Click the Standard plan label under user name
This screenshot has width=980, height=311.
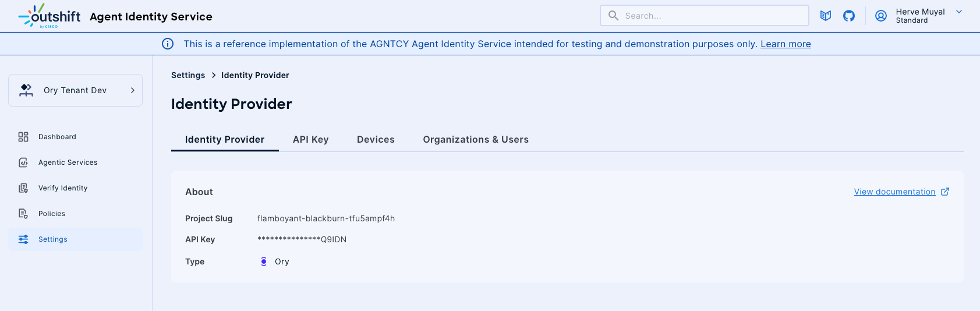(912, 20)
